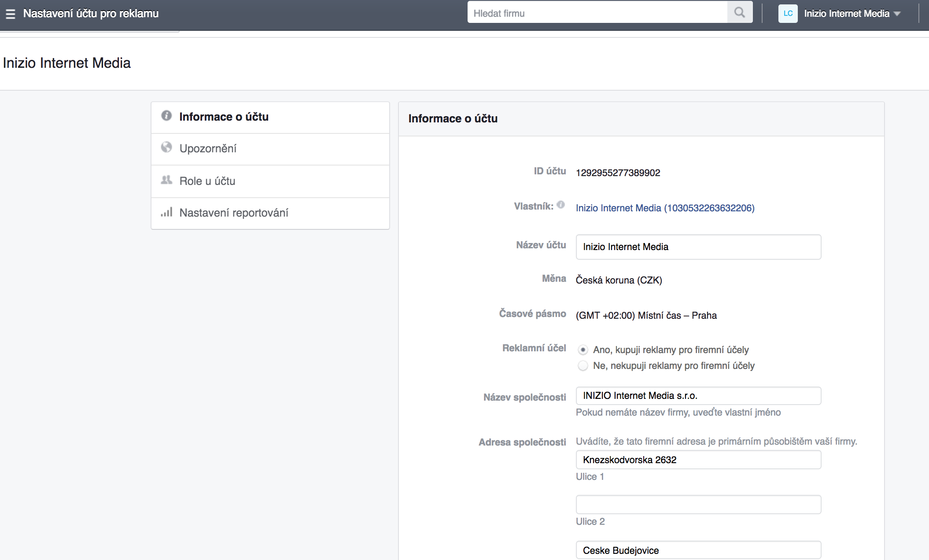
Task: Click the search magnifier icon
Action: 740,13
